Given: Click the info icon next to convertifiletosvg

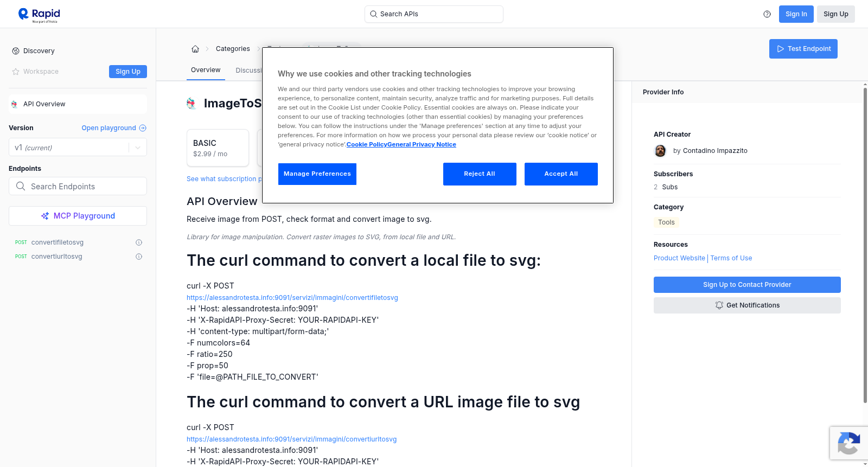Looking at the screenshot, I should tap(139, 242).
